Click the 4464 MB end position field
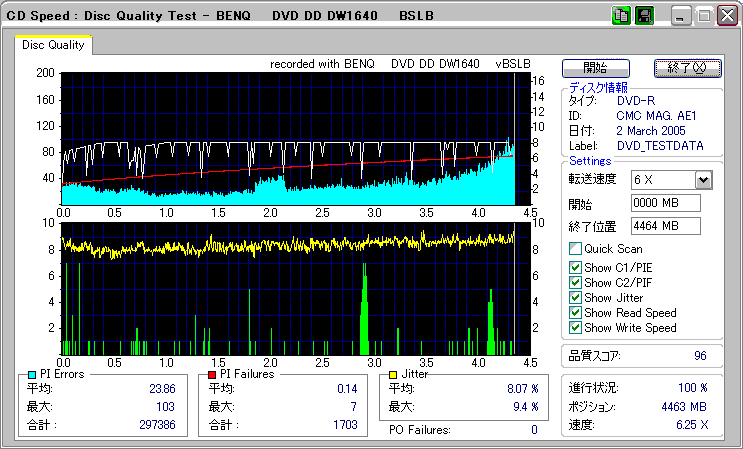743x449 pixels. pos(666,226)
